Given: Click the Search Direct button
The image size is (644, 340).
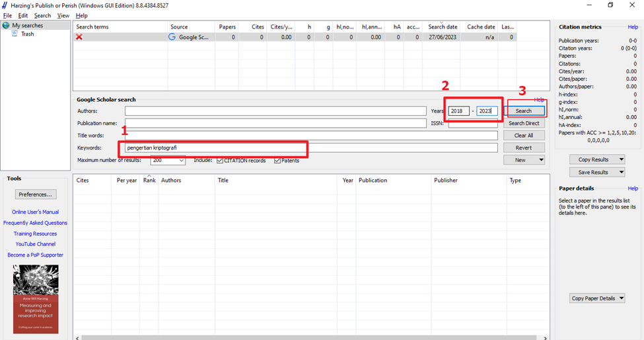Looking at the screenshot, I should point(524,123).
